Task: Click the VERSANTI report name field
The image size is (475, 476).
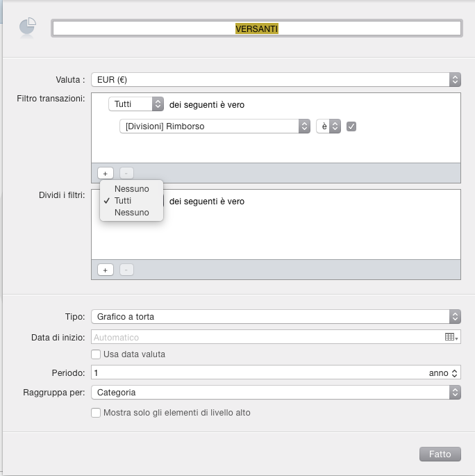Action: tap(256, 28)
